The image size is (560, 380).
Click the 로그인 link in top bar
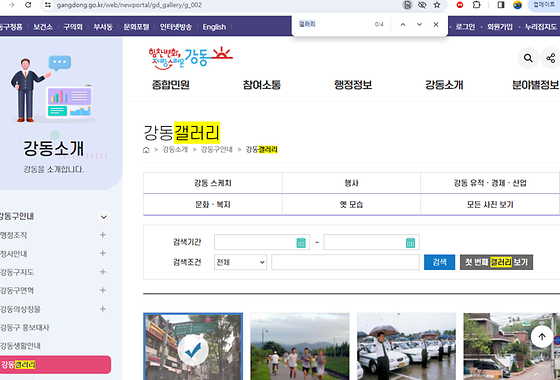click(x=465, y=27)
